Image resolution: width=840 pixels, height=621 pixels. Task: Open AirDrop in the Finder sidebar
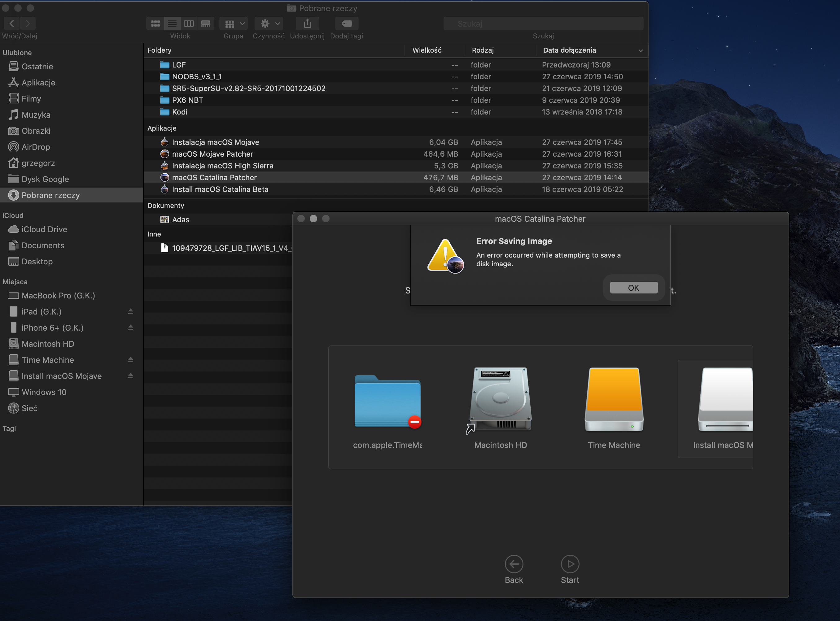click(x=35, y=147)
